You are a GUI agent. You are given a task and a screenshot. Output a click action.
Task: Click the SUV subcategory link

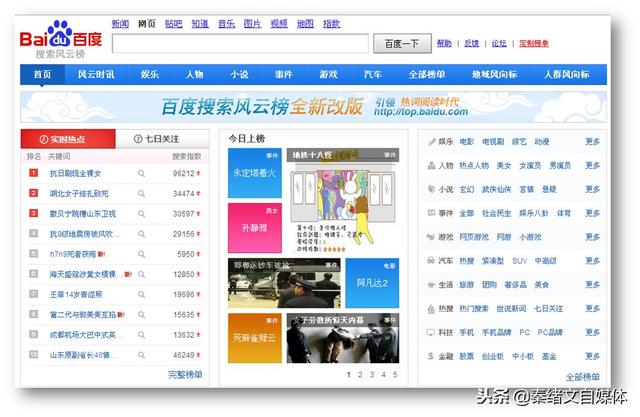coord(520,261)
